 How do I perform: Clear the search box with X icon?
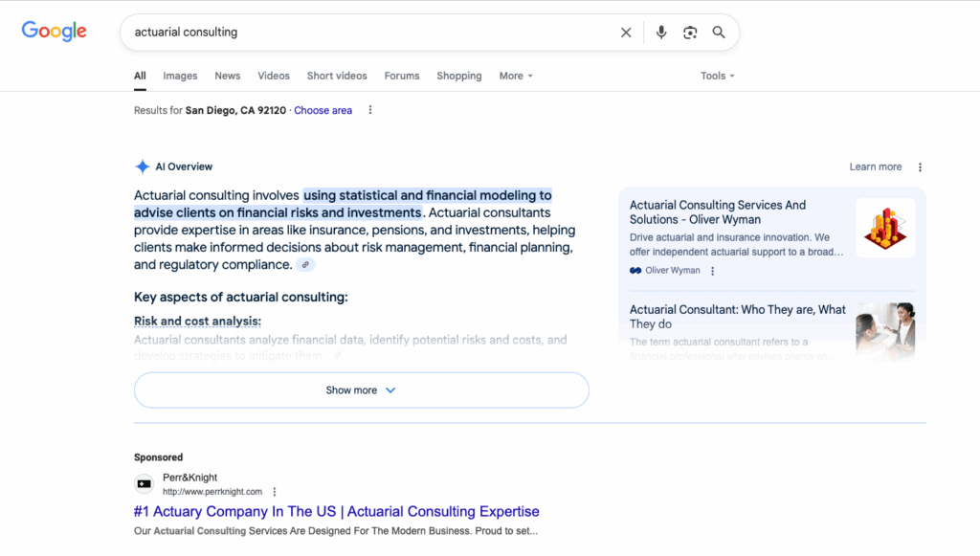point(626,33)
